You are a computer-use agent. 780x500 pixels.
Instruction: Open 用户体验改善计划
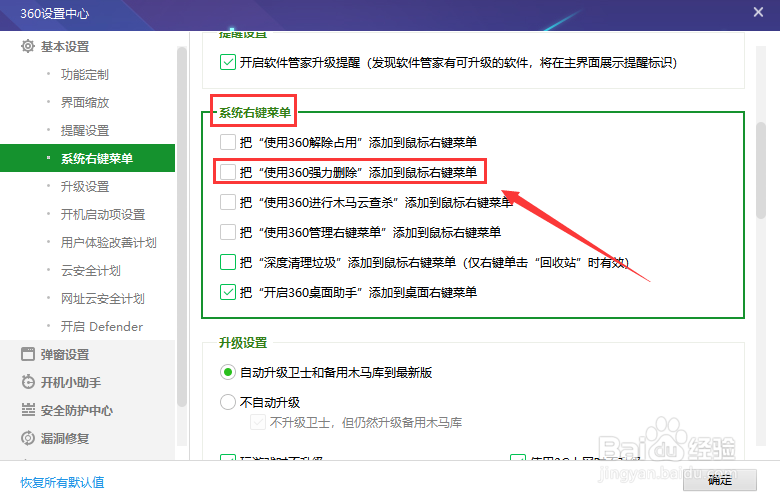click(108, 242)
